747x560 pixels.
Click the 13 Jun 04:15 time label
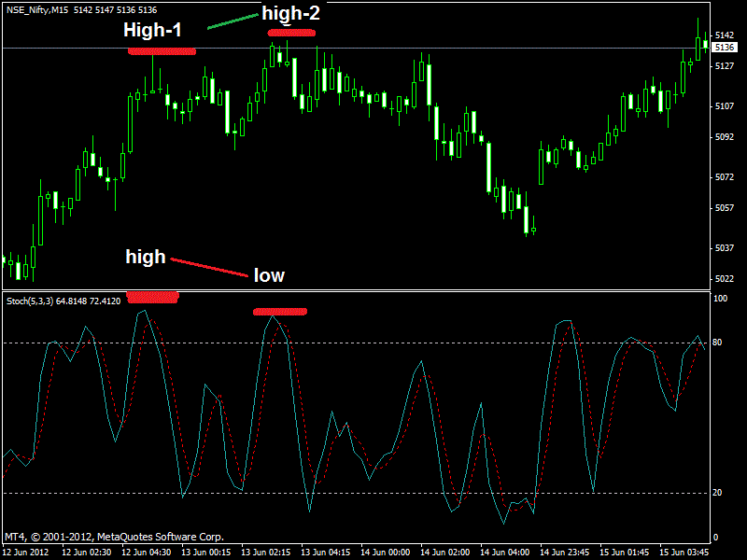325,553
